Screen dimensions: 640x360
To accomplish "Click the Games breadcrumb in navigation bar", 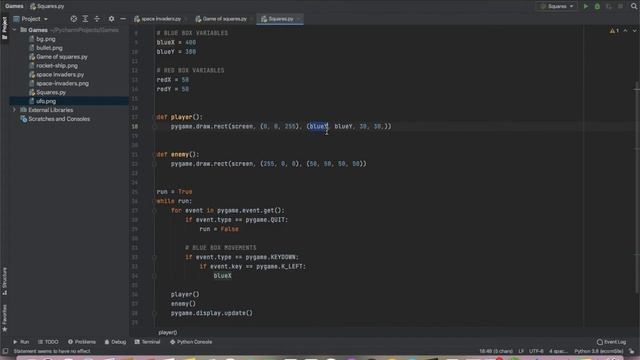I will (14, 6).
